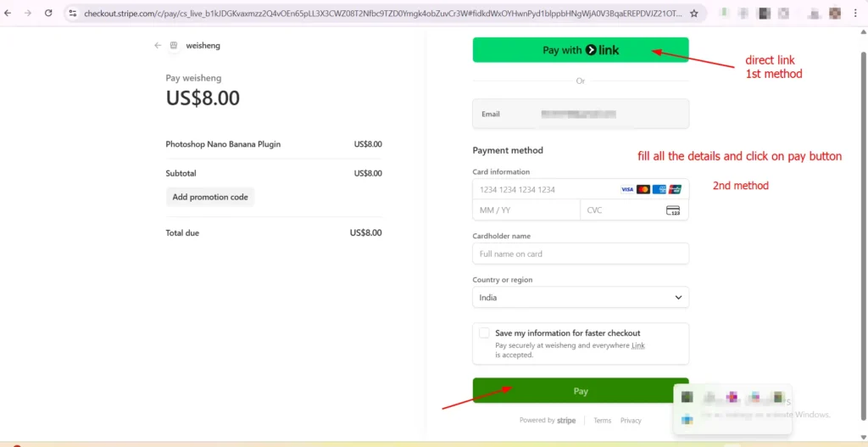This screenshot has width=868, height=447.
Task: Click the Photoshop Nano Banana Plugin item text
Action: 223,144
